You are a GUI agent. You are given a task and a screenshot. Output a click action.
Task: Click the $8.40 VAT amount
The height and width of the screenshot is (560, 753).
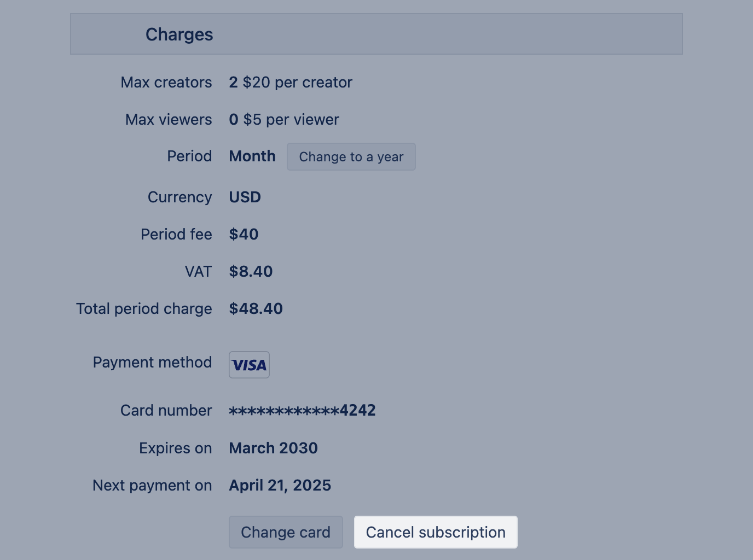click(x=251, y=272)
